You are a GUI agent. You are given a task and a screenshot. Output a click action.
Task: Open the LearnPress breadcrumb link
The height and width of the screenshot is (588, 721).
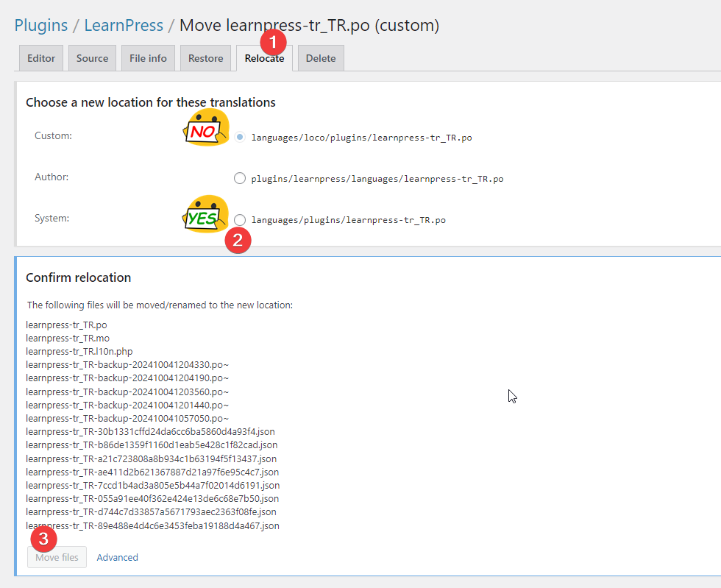coord(124,25)
